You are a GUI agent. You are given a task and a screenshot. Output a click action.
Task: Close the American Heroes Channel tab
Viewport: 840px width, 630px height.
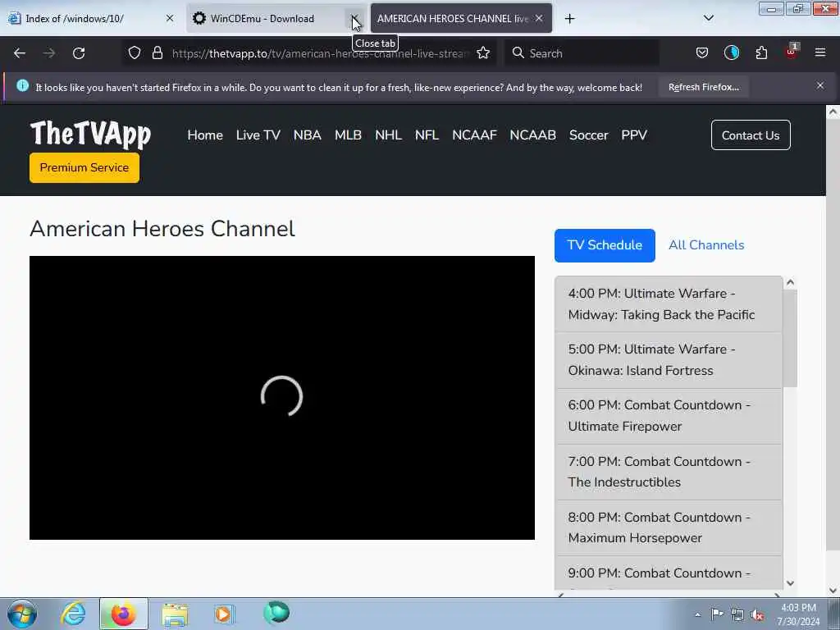pos(539,18)
